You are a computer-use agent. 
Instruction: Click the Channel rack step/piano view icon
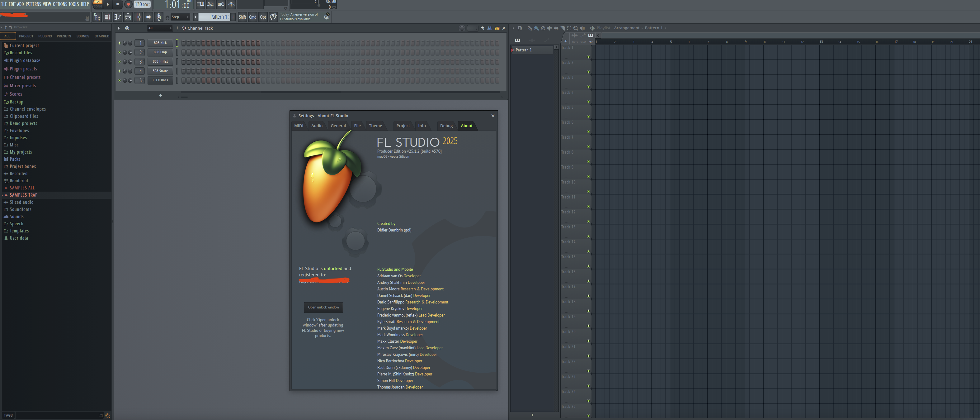point(497,28)
